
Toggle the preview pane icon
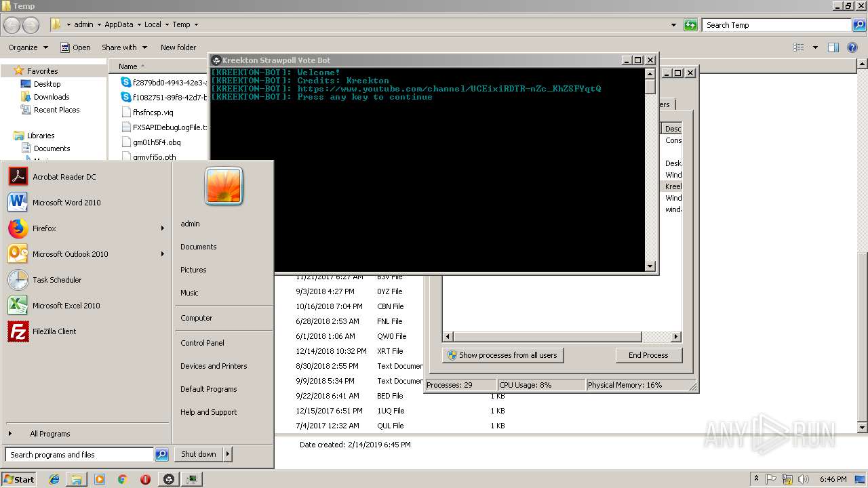pos(833,47)
